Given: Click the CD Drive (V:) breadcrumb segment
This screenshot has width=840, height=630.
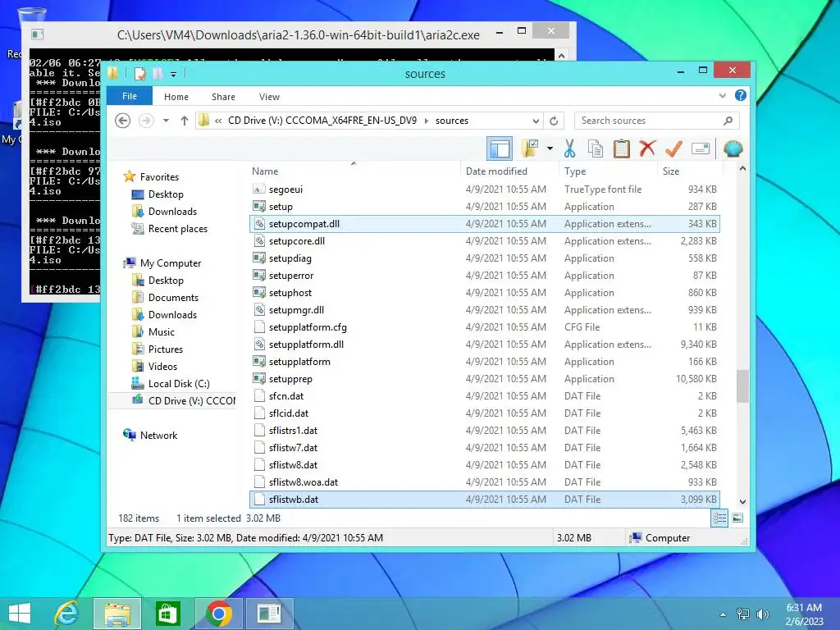Looking at the screenshot, I should (x=322, y=121).
